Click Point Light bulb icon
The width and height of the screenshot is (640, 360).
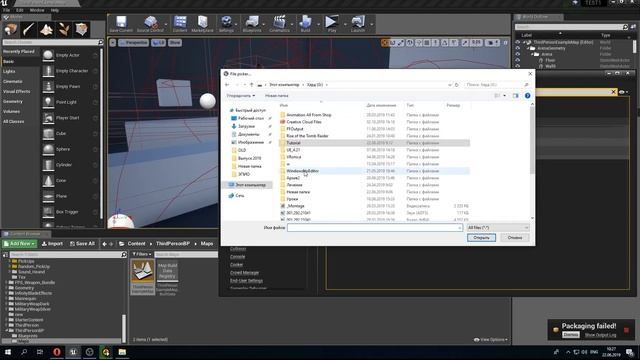[48, 102]
